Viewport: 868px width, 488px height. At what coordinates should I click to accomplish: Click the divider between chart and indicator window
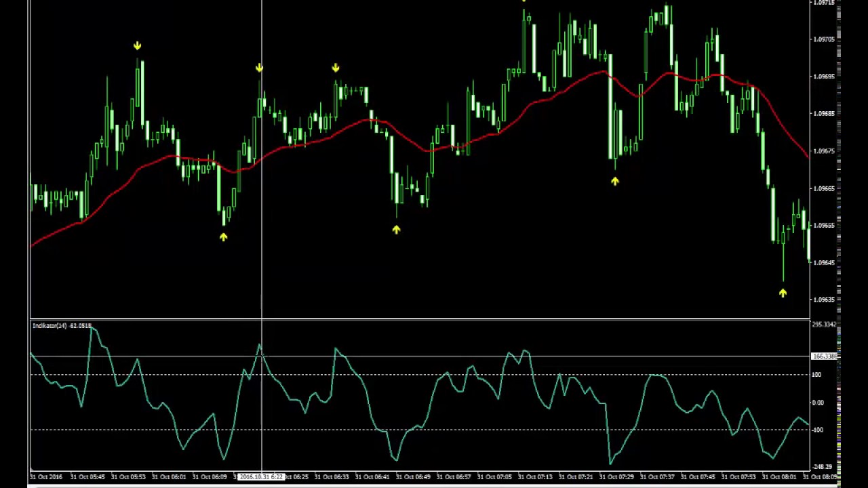click(x=420, y=319)
